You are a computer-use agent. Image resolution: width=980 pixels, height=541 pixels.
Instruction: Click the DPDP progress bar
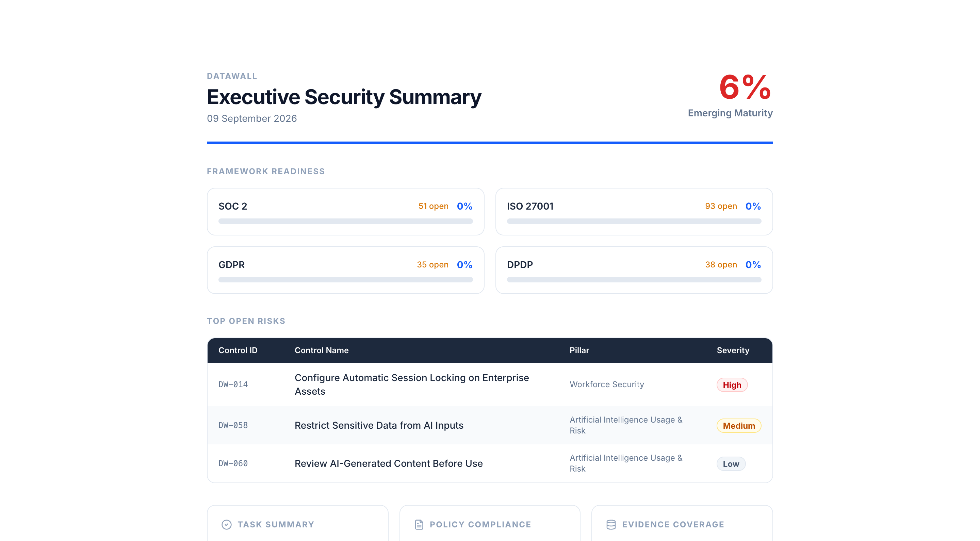tap(634, 280)
